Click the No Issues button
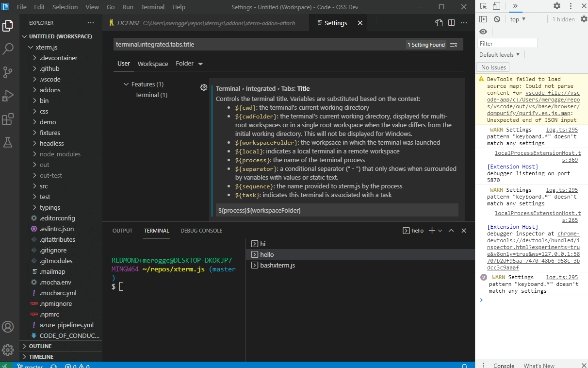This screenshot has height=368, width=588. pyautogui.click(x=493, y=67)
